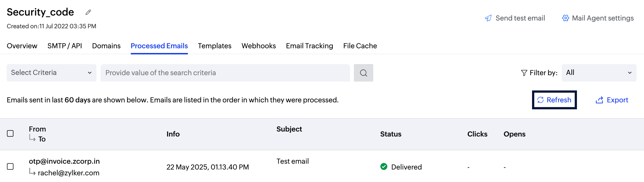Click the Refresh circular arrows icon
Viewport: 644px width, 182px height.
click(x=540, y=100)
